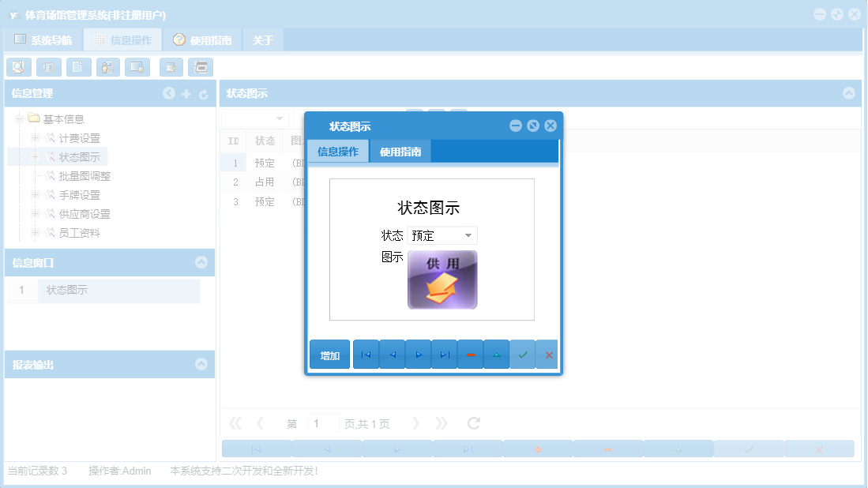Screen dimensions: 868x488
Task: Confirm changes with the green check icon
Action: (522, 355)
